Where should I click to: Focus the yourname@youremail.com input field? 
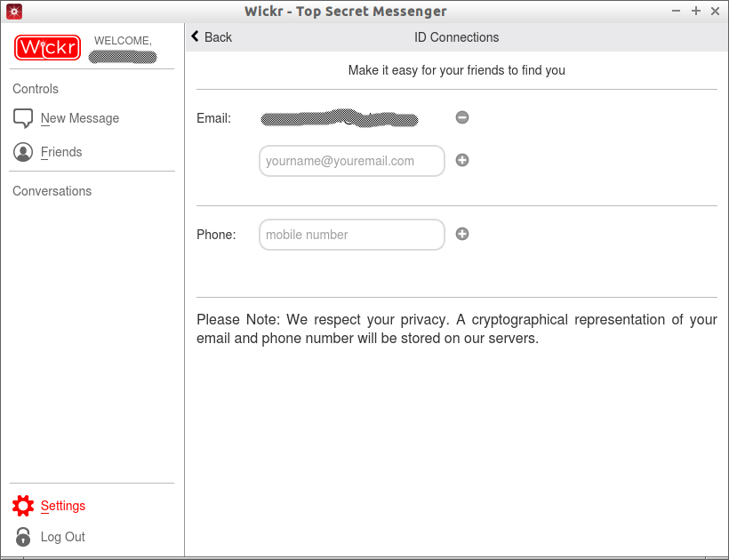pyautogui.click(x=352, y=161)
